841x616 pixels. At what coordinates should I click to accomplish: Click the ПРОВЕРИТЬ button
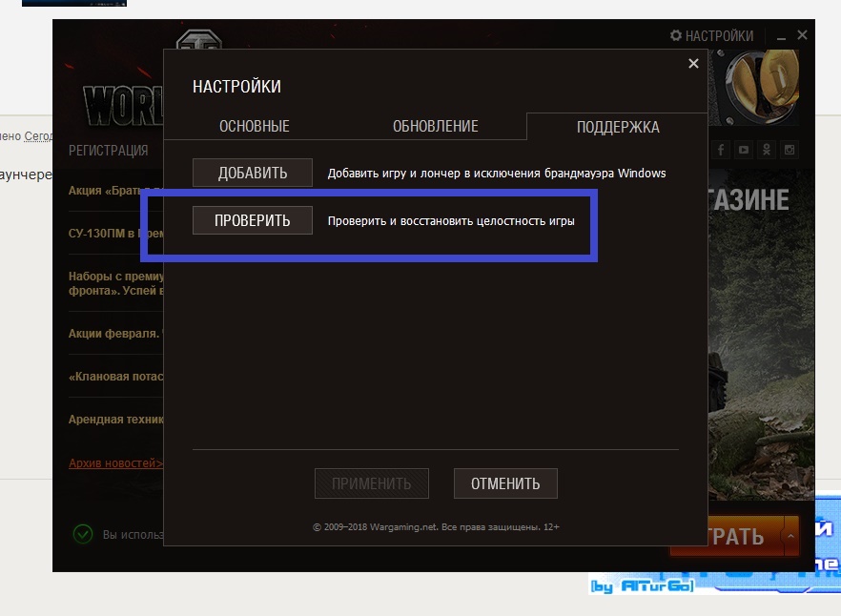[x=253, y=220]
